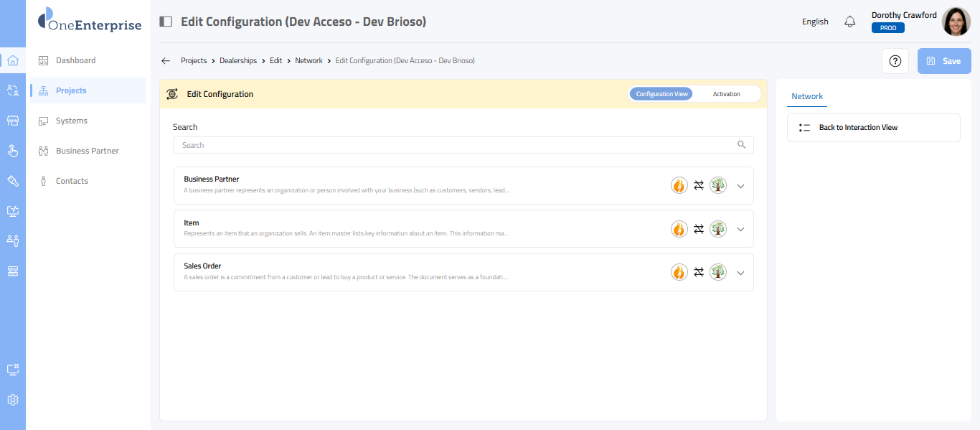Click the back arrow beside breadcrumbs
The height and width of the screenshot is (430, 980).
(166, 61)
